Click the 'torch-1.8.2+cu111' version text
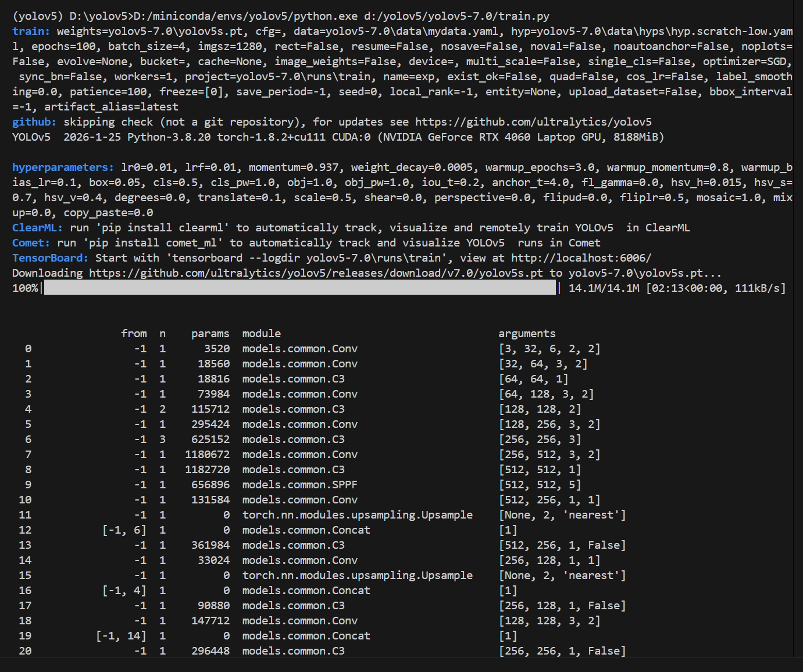Image resolution: width=803 pixels, height=672 pixels. point(271,137)
